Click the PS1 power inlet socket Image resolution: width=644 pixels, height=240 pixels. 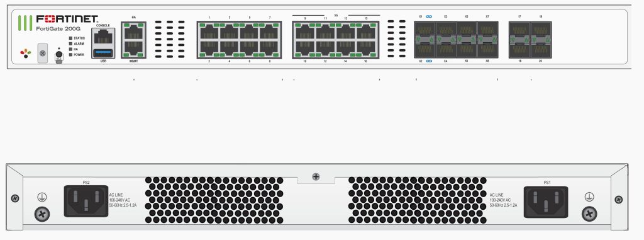[x=546, y=202]
